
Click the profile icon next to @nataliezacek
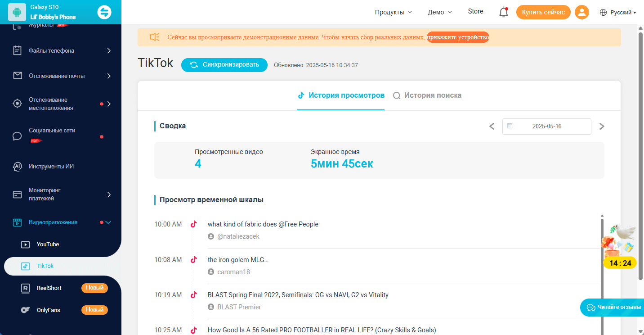(x=211, y=236)
